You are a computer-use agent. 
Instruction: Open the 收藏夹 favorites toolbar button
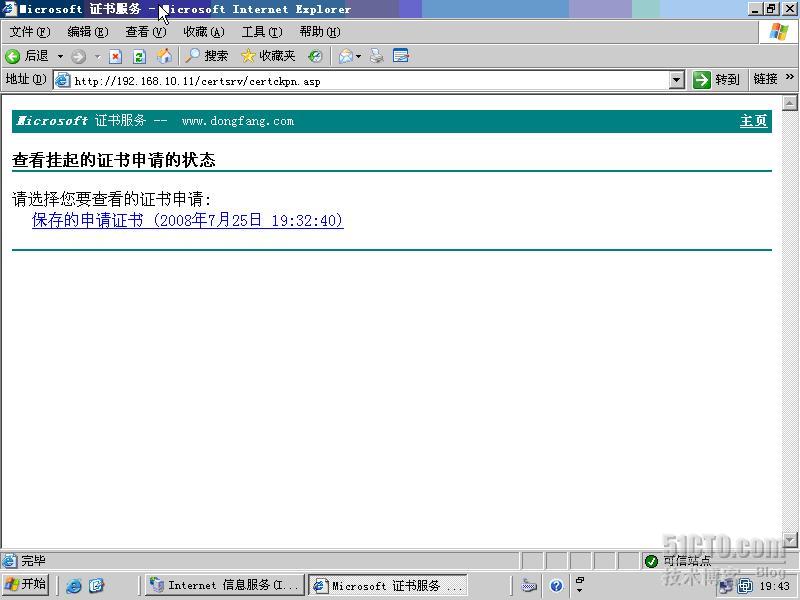[x=268, y=56]
